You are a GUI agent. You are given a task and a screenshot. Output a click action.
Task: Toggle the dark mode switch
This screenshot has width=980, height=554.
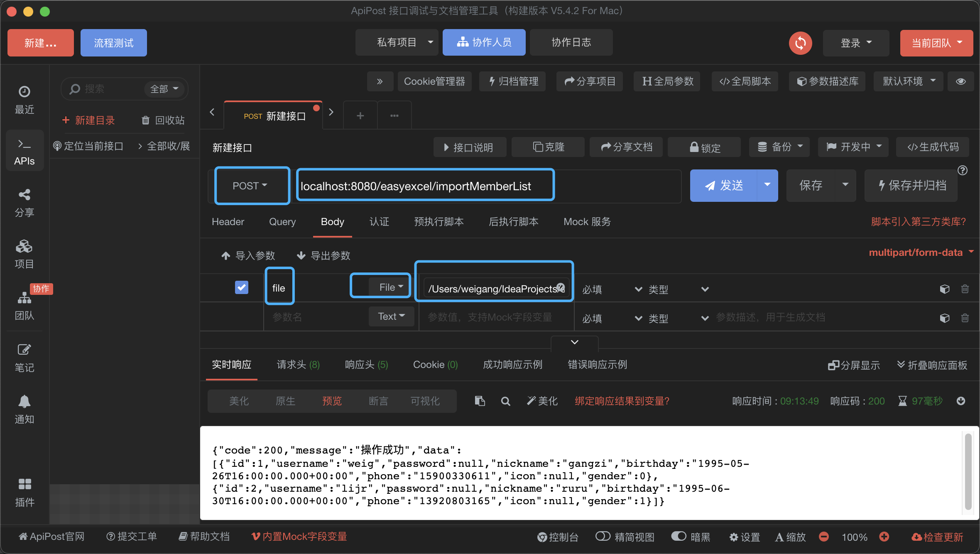click(679, 536)
